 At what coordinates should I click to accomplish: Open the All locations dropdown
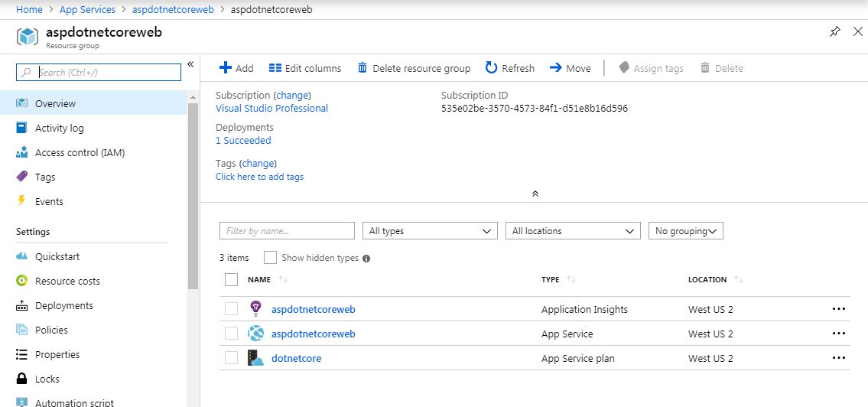click(x=573, y=231)
